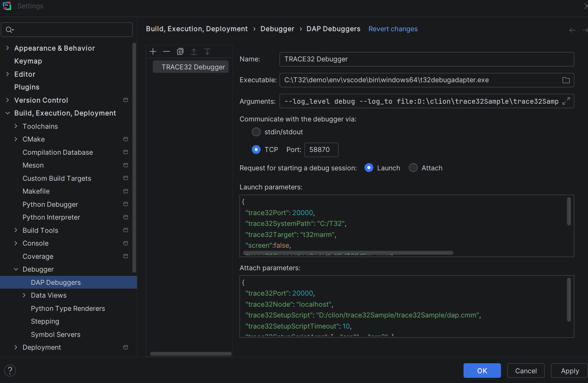Viewport: 588px width, 383px height.
Task: Collapse the Debugger node
Action: (x=16, y=269)
